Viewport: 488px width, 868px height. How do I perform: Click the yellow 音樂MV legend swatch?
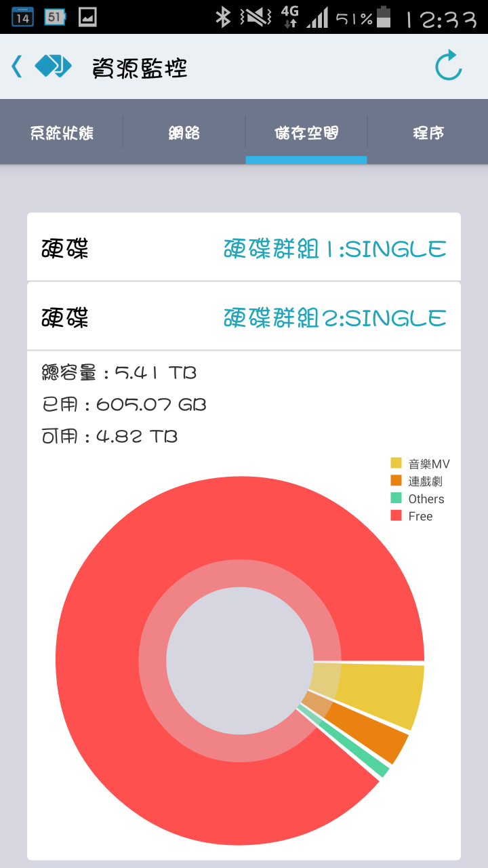pos(396,463)
